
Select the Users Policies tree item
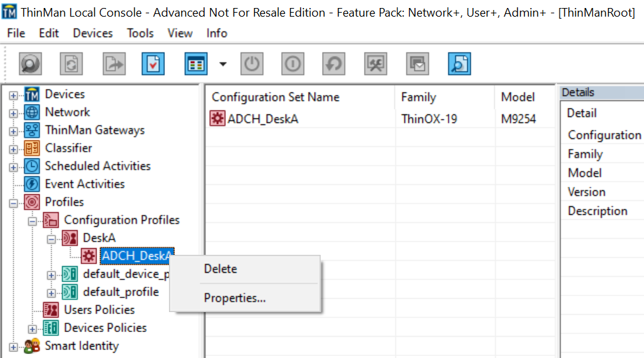pos(99,309)
